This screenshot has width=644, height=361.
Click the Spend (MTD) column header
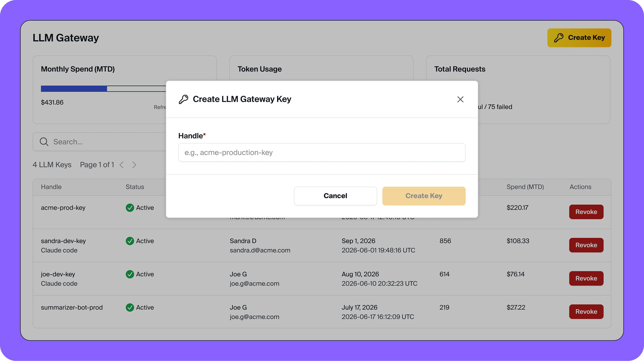coord(525,187)
